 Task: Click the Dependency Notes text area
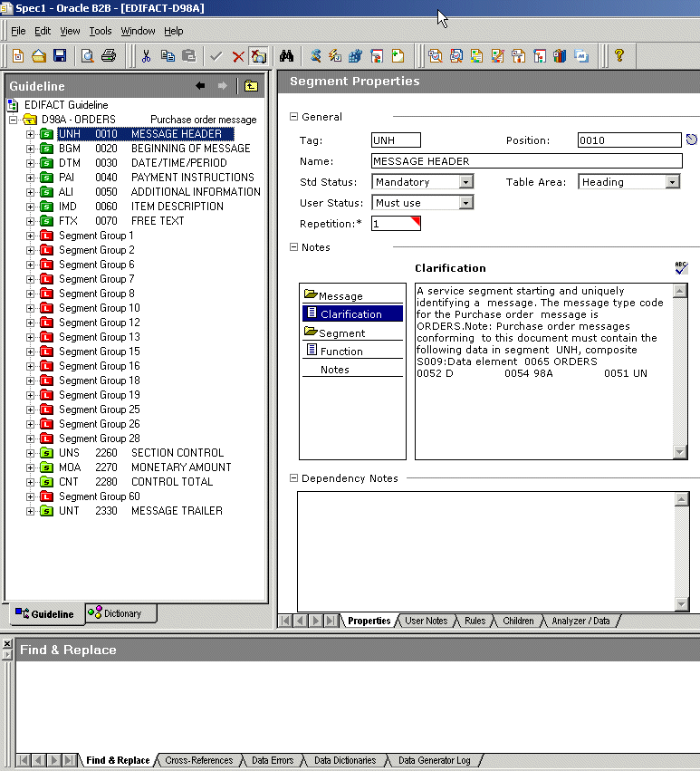pos(485,552)
